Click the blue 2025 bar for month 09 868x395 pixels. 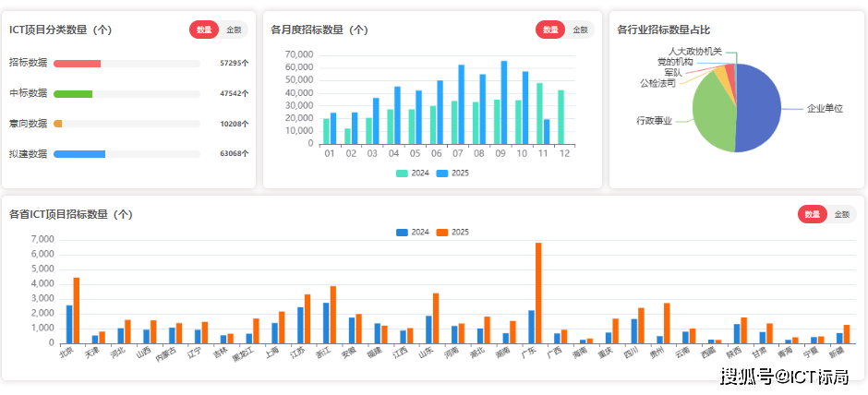504,103
